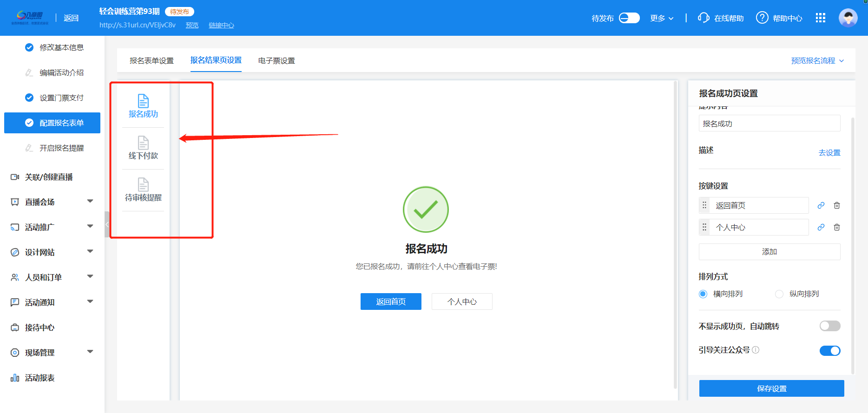The height and width of the screenshot is (413, 868).
Task: Delete the 返回首页 button entry
Action: 837,205
